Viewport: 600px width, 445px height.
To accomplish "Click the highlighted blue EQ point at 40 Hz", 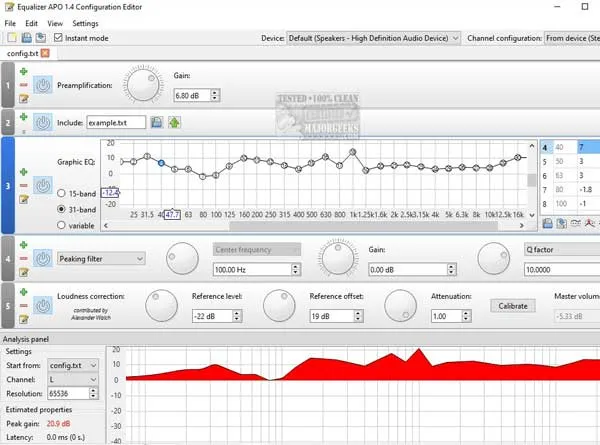I will 161,163.
